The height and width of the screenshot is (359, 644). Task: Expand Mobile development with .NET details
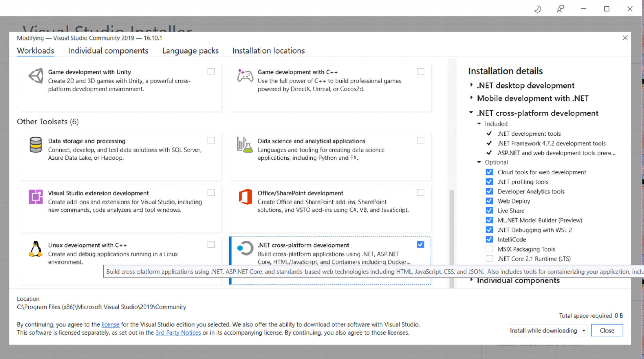tap(471, 98)
